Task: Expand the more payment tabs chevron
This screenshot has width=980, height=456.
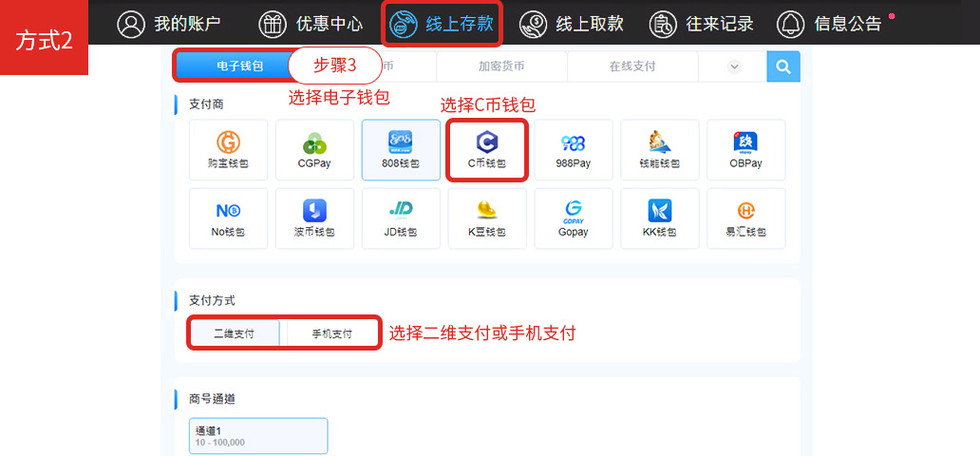Action: coord(733,66)
